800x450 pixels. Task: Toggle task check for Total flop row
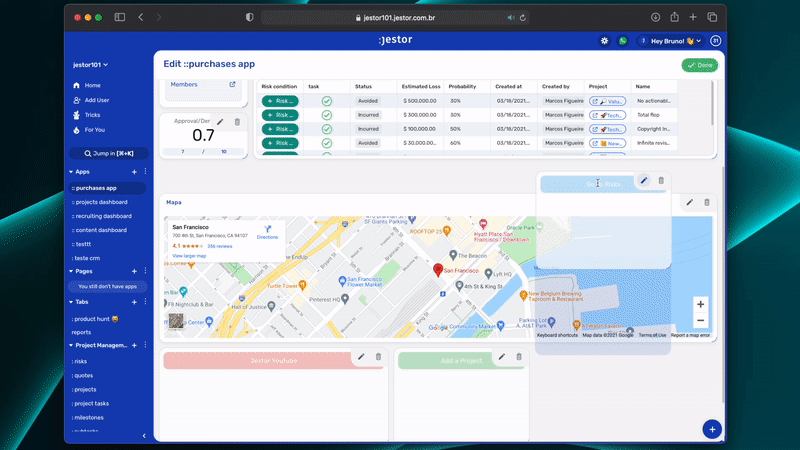(x=327, y=115)
